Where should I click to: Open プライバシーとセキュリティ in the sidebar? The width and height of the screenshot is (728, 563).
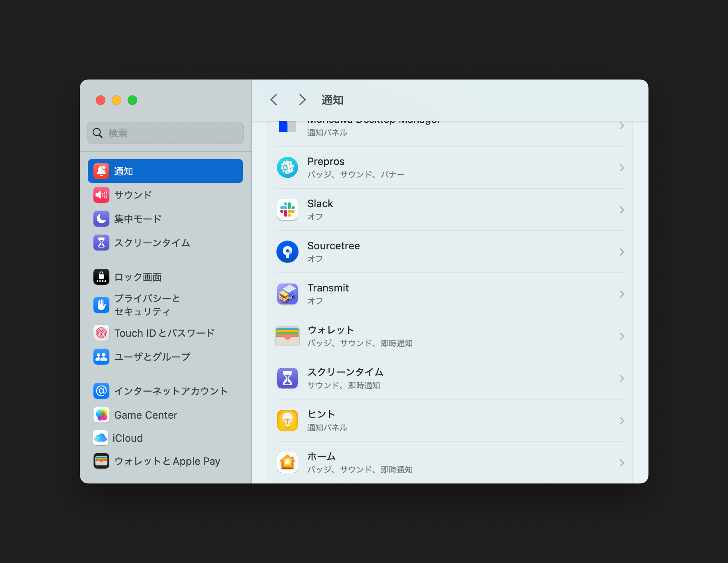coord(165,305)
